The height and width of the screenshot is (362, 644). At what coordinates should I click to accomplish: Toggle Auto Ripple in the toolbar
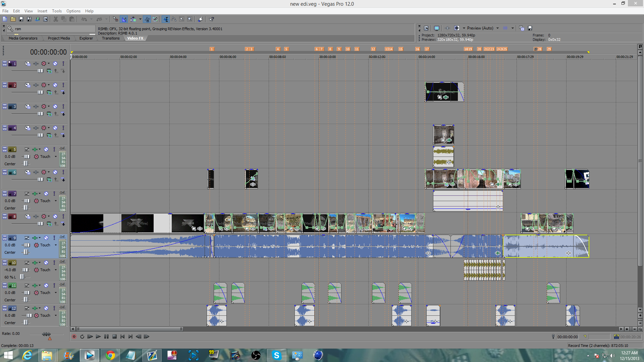click(133, 19)
